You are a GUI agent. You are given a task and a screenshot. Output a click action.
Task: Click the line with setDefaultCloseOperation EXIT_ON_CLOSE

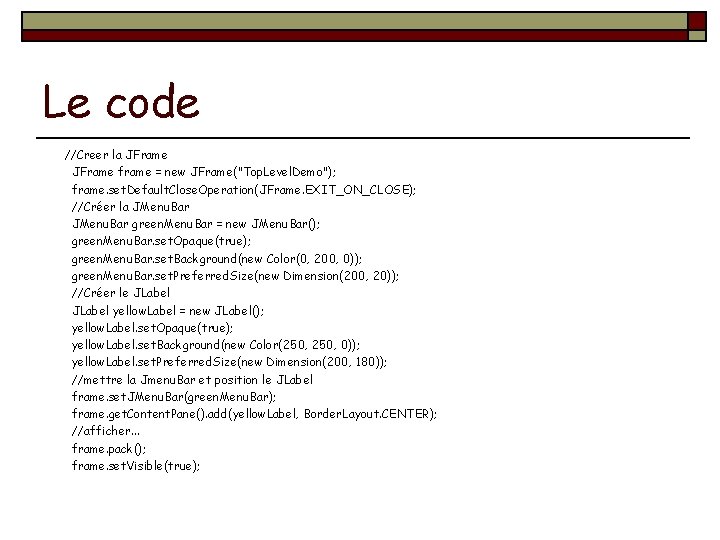point(244,190)
